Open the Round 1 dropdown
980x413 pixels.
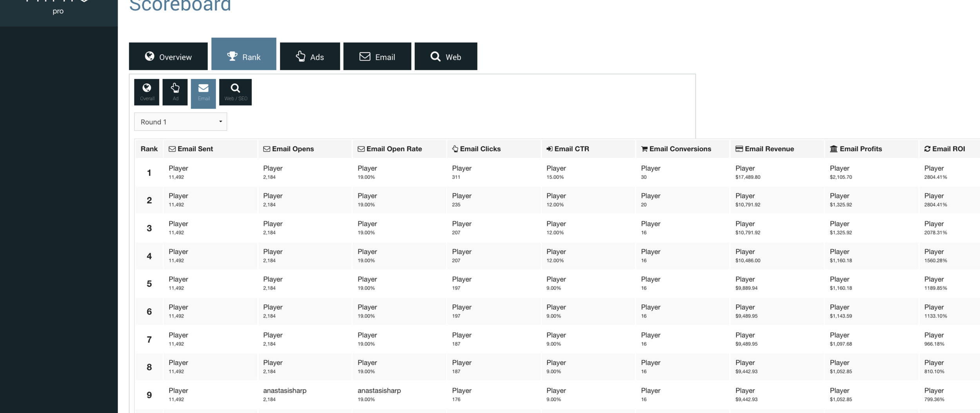coord(180,122)
